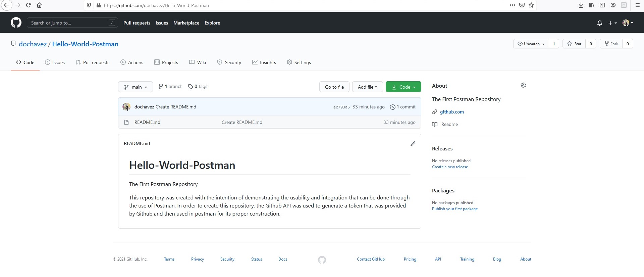Open the Pricing footer link
The width and height of the screenshot is (644, 277).
click(x=410, y=259)
